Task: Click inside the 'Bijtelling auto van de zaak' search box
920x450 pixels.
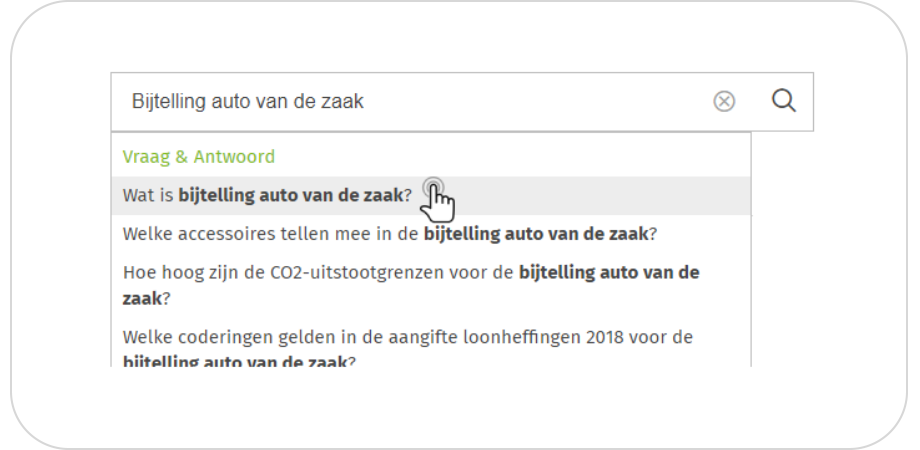Action: click(x=400, y=101)
